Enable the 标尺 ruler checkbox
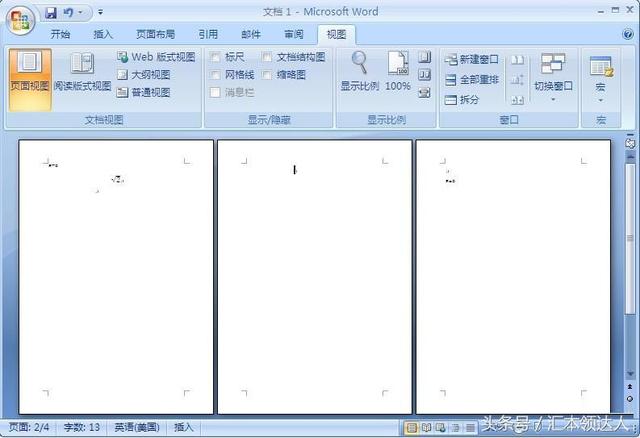640x438 pixels. click(x=217, y=57)
